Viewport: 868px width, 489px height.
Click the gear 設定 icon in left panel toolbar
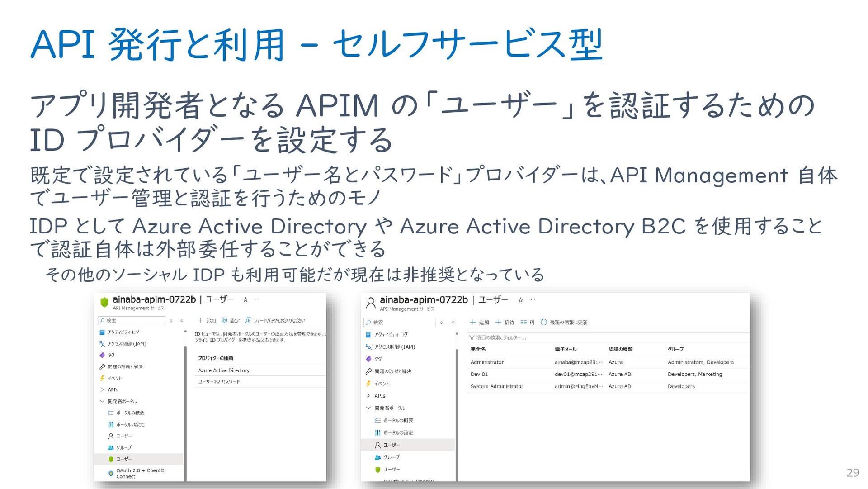click(x=224, y=320)
